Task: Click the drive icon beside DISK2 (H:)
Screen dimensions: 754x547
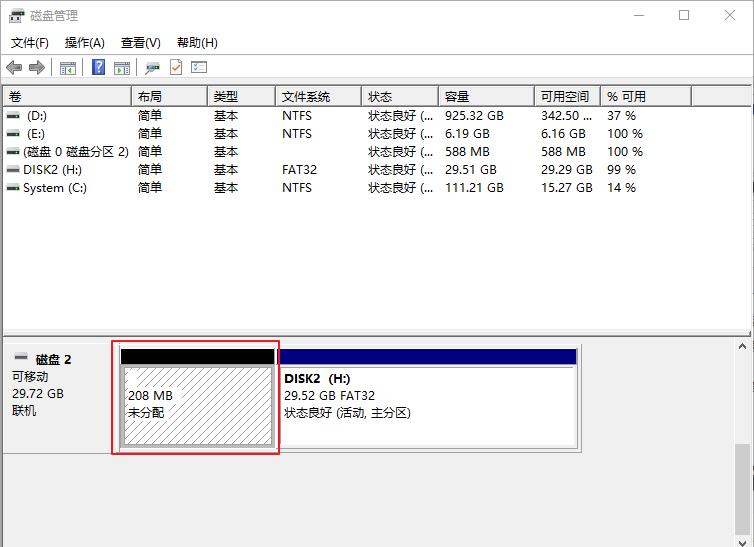Action: [13, 170]
